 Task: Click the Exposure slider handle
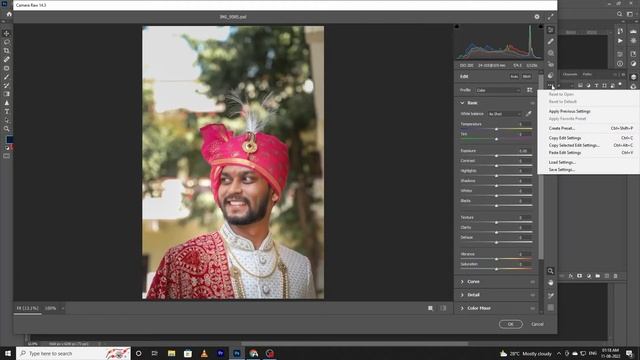click(496, 156)
